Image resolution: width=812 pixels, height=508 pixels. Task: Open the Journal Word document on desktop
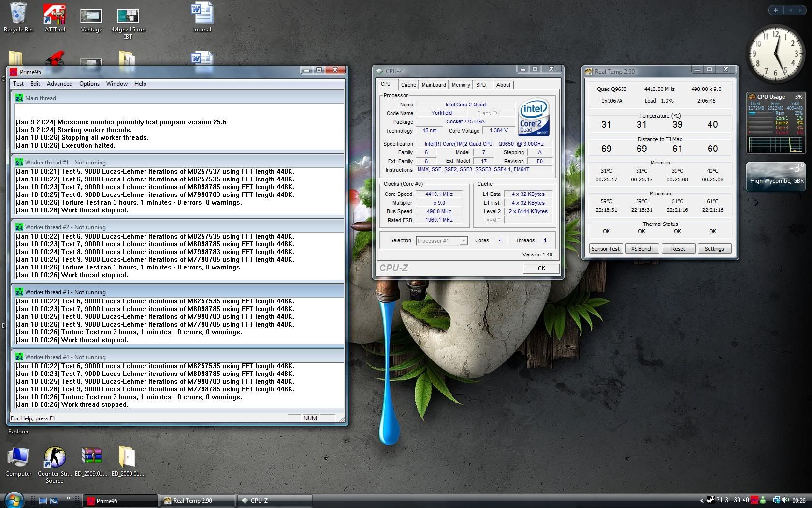(x=202, y=17)
